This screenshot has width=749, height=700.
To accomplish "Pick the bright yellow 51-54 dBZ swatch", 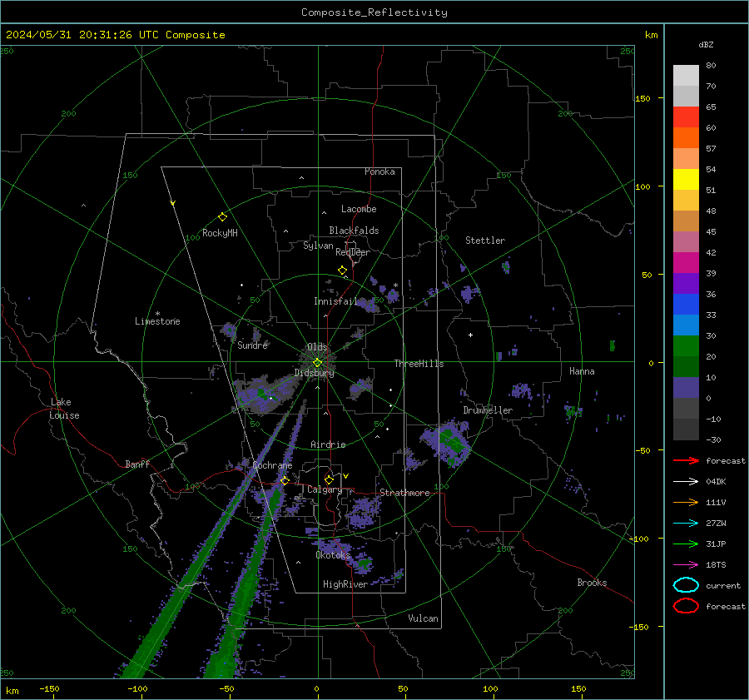I will coord(686,179).
